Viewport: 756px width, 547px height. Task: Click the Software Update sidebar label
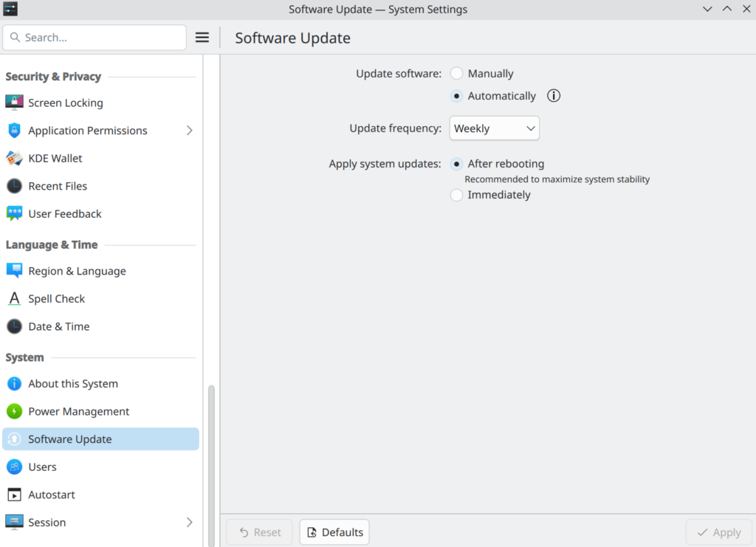[x=70, y=439]
